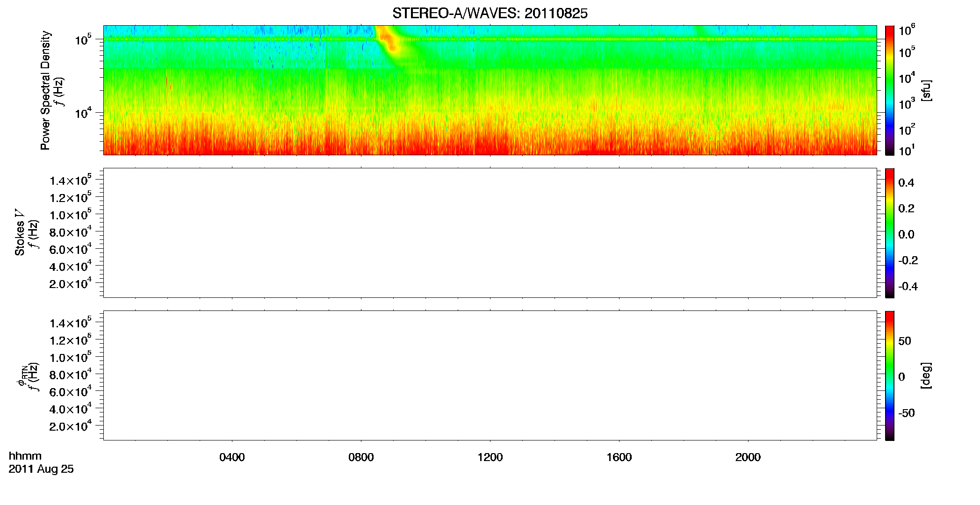Click the sfu power spectral density colorbar
The width and height of the screenshot is (980, 505).
tap(890, 90)
